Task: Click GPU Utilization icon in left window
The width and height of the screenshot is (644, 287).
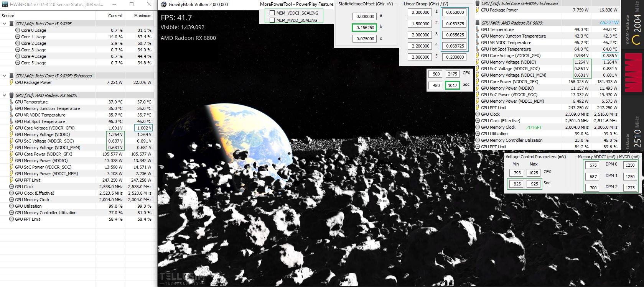Action: [x=12, y=206]
